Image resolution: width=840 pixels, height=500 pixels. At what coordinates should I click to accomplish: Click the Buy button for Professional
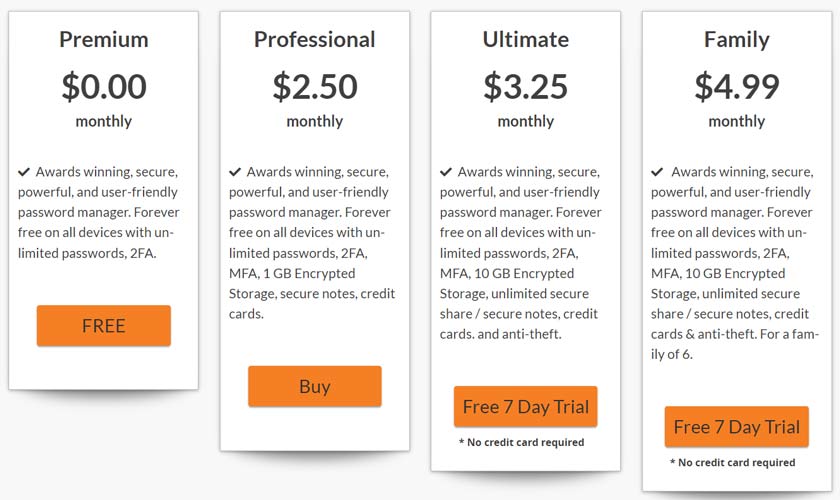pos(315,386)
